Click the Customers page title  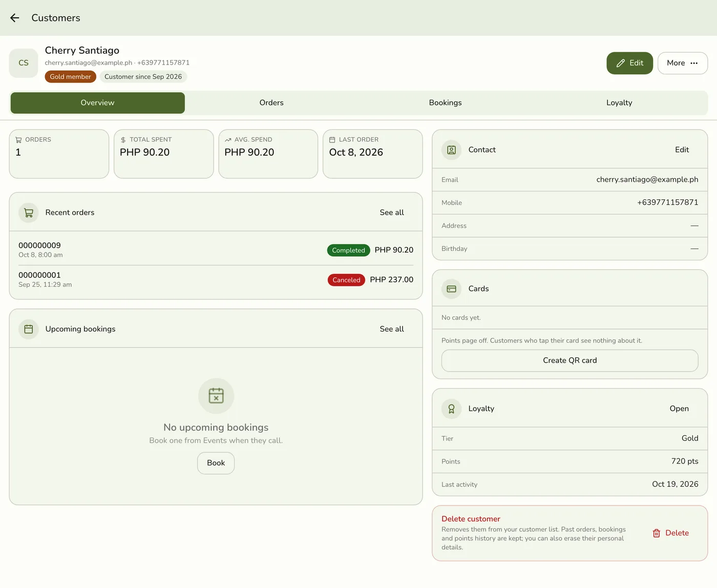point(56,18)
